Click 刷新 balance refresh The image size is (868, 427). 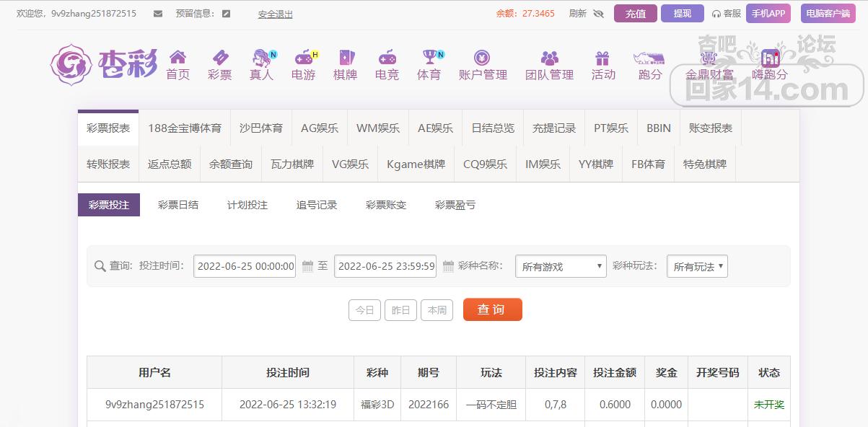(577, 14)
